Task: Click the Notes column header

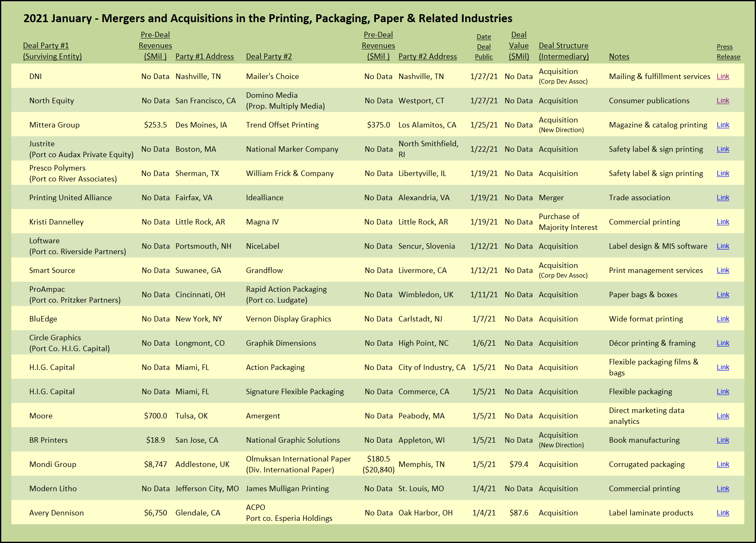Action: [619, 56]
